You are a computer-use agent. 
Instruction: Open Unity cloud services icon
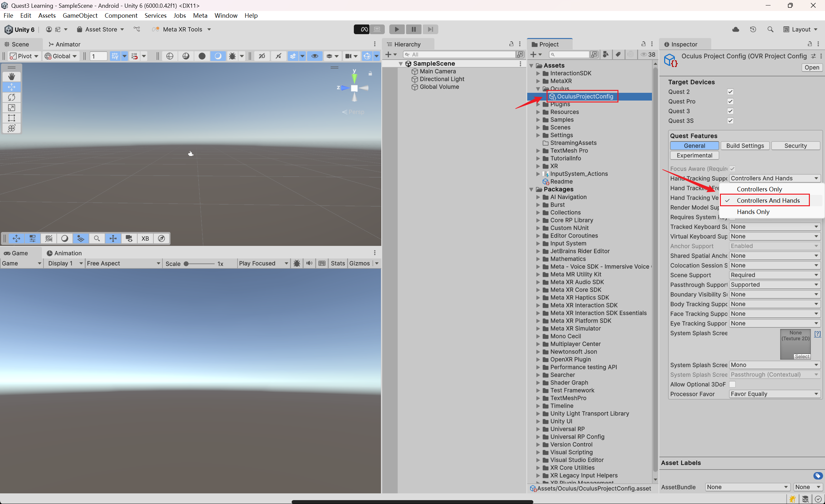pos(736,29)
